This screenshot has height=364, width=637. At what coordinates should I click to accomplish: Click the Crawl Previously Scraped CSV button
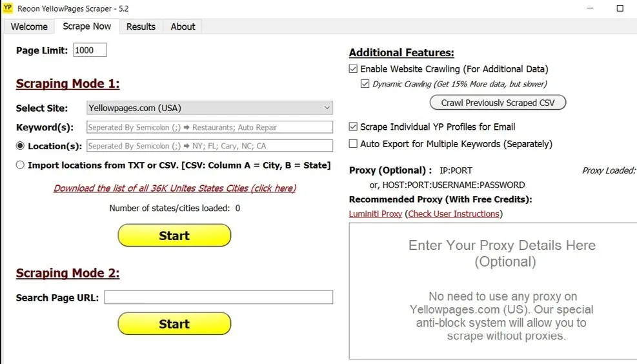click(498, 103)
